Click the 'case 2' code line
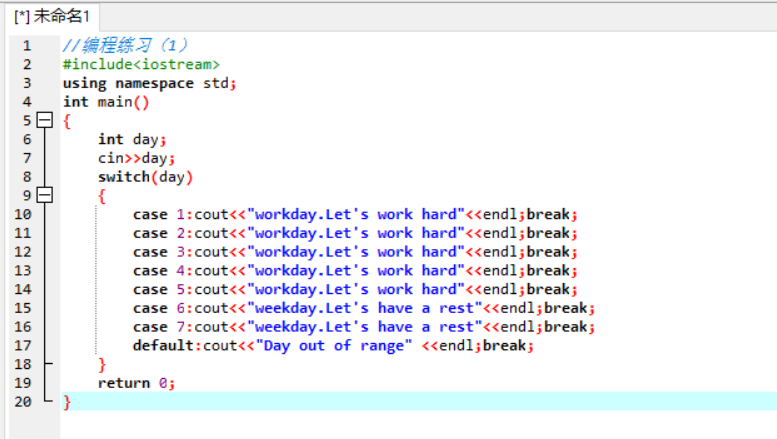This screenshot has width=777, height=439. coord(355,233)
